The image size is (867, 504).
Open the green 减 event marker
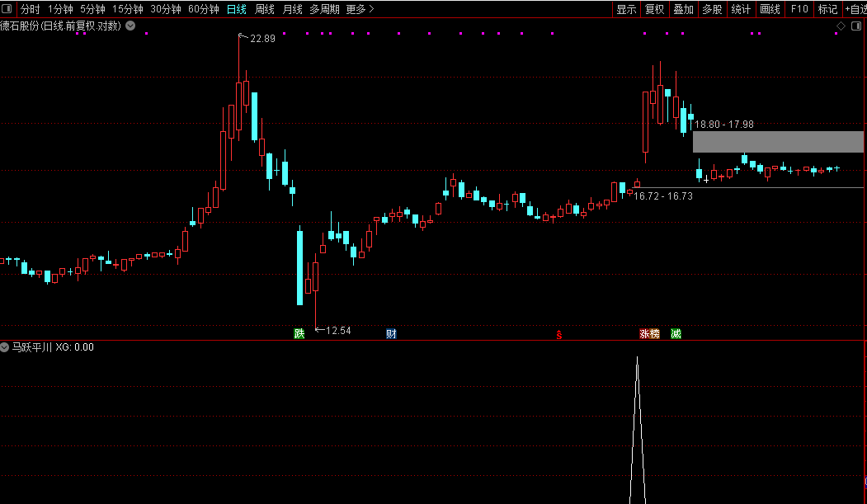[x=676, y=333]
